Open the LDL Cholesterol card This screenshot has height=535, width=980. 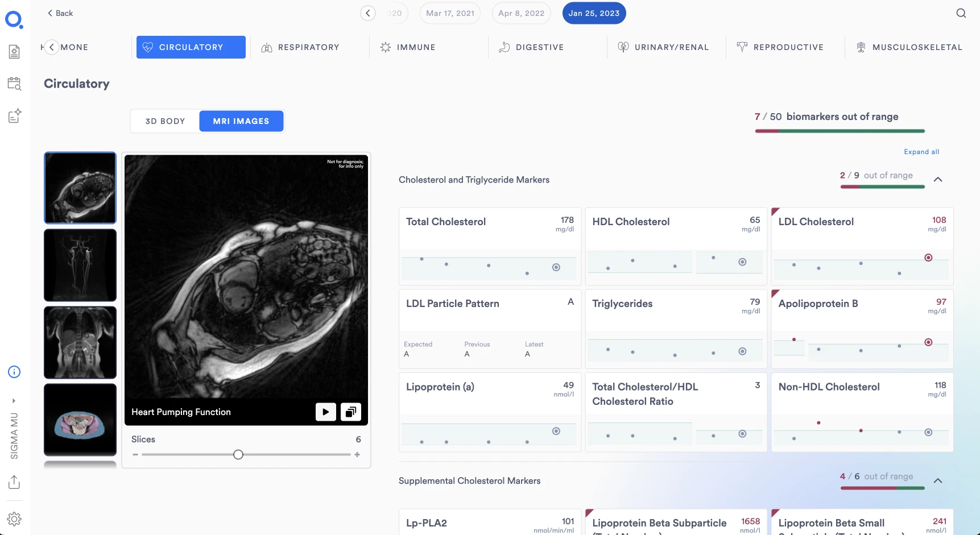point(862,246)
